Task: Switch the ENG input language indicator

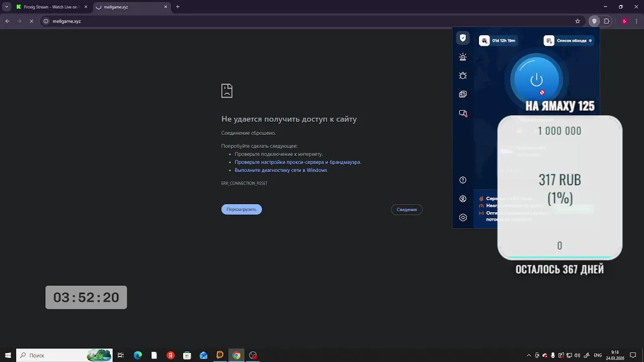Action: [598, 355]
